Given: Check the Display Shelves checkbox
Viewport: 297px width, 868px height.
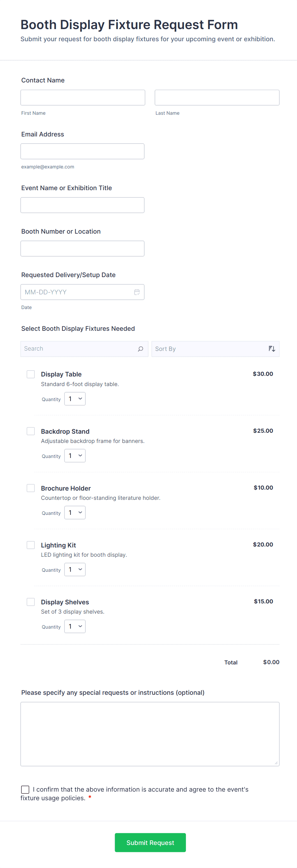Looking at the screenshot, I should click(x=31, y=602).
